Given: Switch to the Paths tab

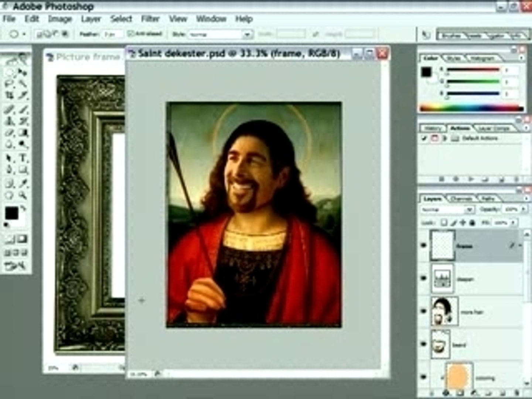Looking at the screenshot, I should (x=488, y=199).
